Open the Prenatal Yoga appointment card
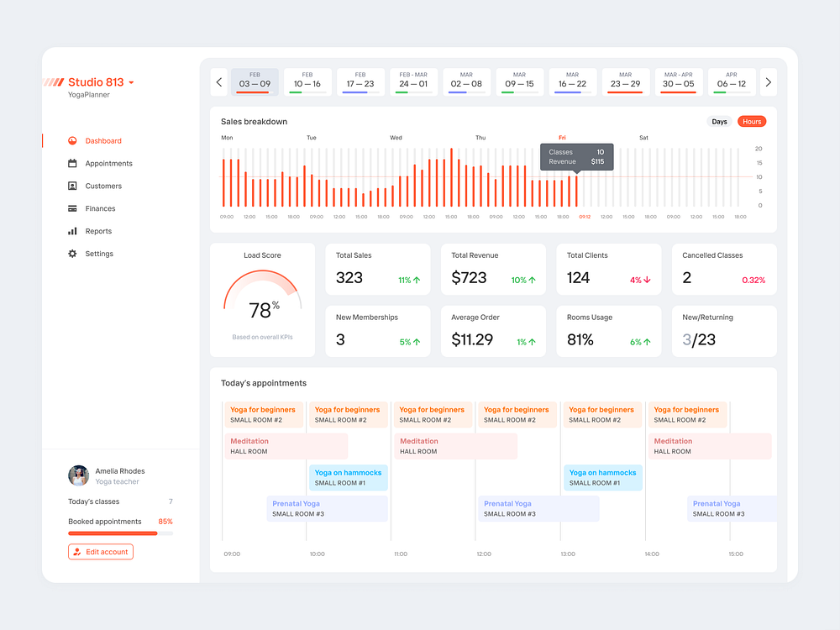Image resolution: width=840 pixels, height=630 pixels. point(326,508)
